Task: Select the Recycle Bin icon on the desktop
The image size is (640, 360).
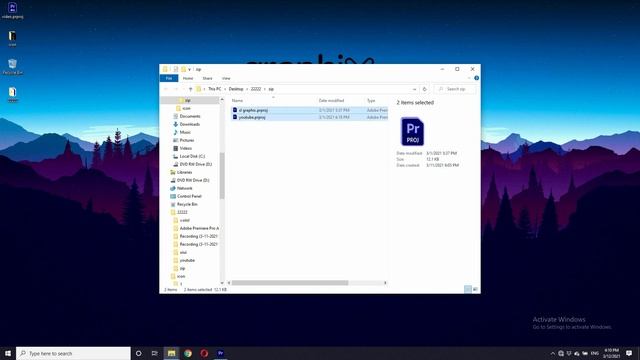Action: (x=12, y=67)
